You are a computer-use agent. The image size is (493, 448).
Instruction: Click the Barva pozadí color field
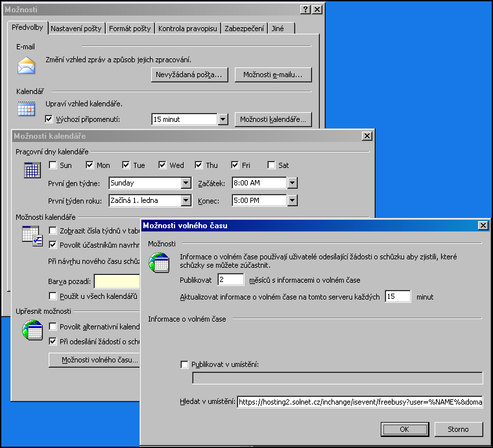click(117, 281)
